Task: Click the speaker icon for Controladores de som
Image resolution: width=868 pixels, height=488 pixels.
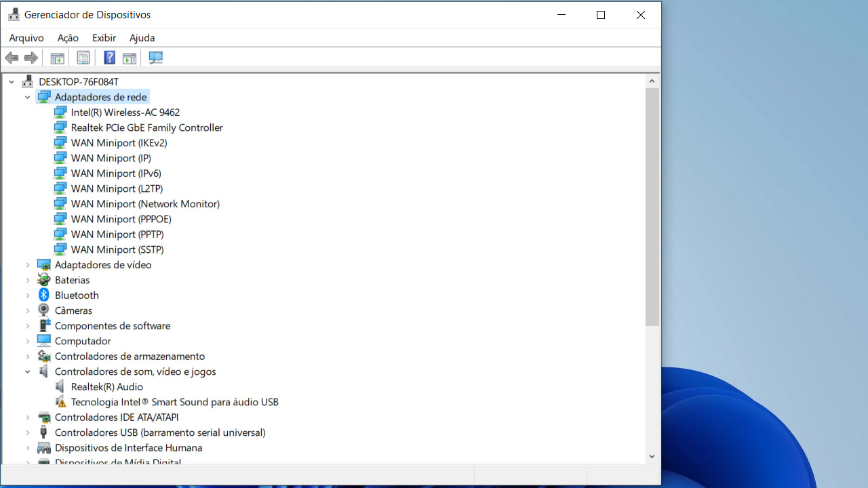Action: point(44,371)
